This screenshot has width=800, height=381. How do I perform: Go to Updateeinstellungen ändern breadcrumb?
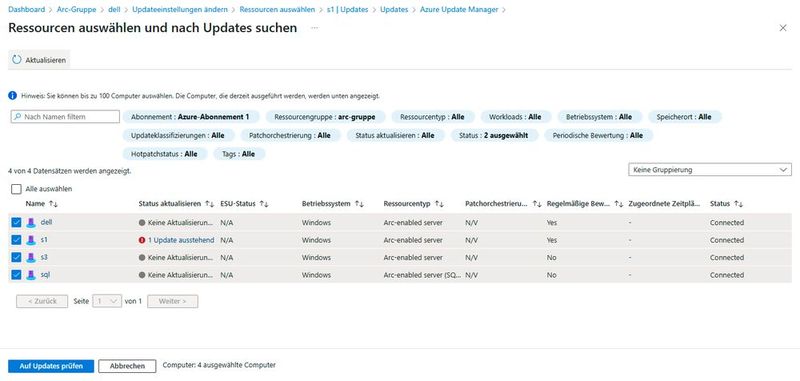(x=180, y=9)
